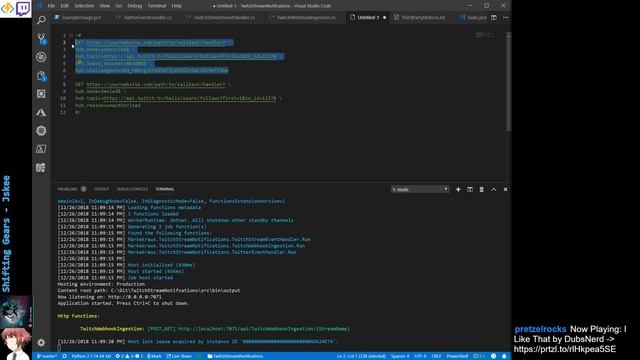Click the Live Share status bar button
Image resolution: width=640 pixels, height=360 pixels.
[x=179, y=356]
